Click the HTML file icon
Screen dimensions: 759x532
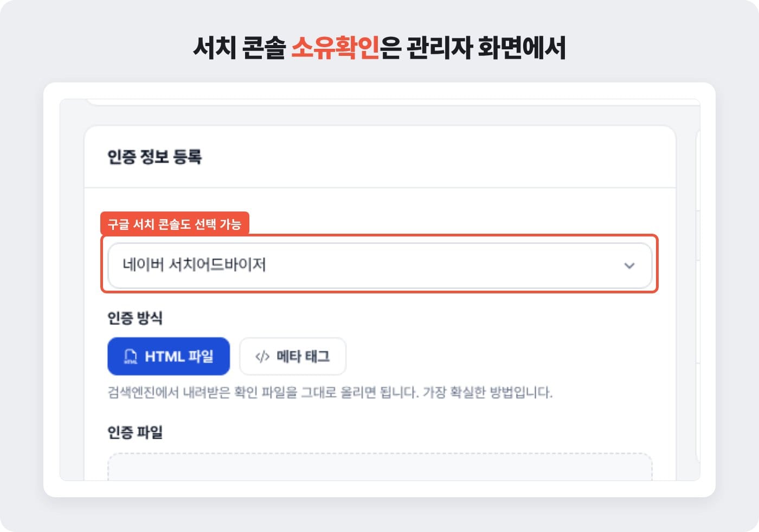point(131,356)
